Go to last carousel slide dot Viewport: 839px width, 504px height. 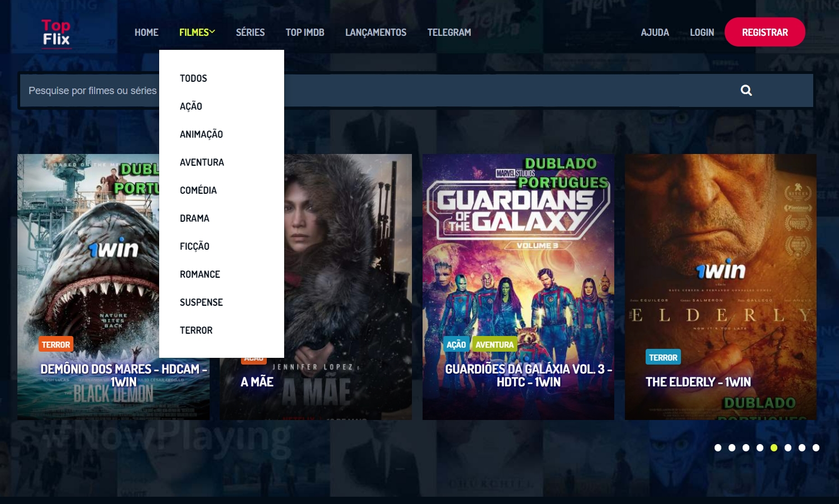tap(816, 447)
